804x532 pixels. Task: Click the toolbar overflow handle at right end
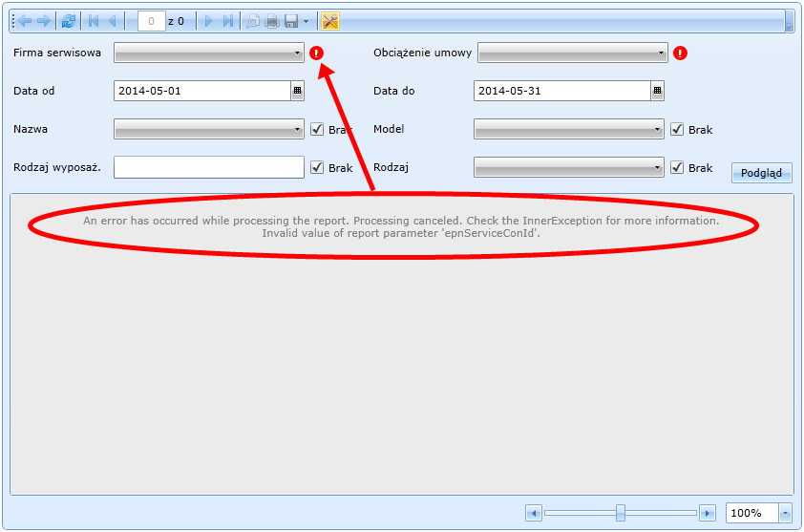[789, 21]
